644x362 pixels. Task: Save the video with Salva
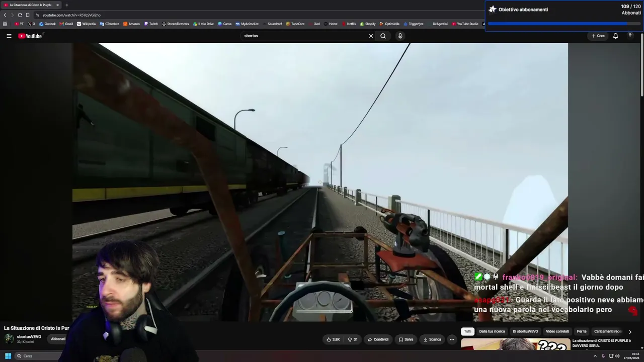click(406, 339)
